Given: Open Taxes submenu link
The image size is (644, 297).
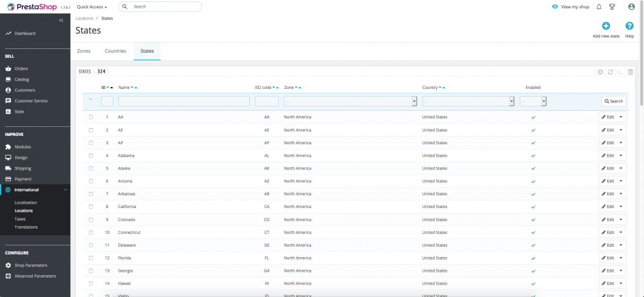Looking at the screenshot, I should pyautogui.click(x=20, y=219).
